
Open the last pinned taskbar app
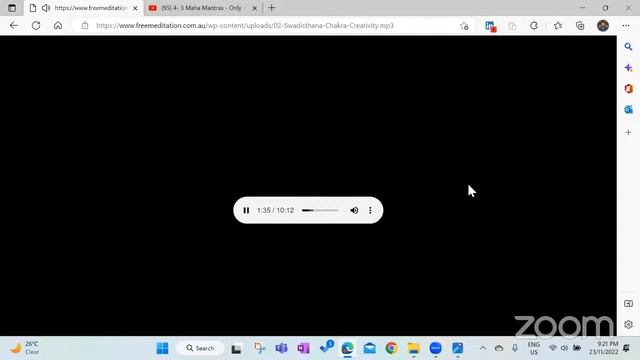point(458,348)
